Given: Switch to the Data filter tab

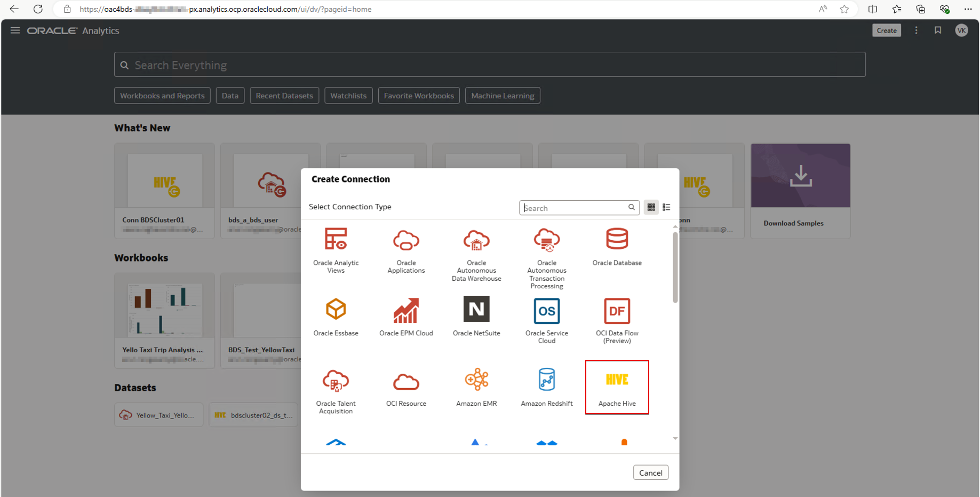Looking at the screenshot, I should [x=230, y=95].
